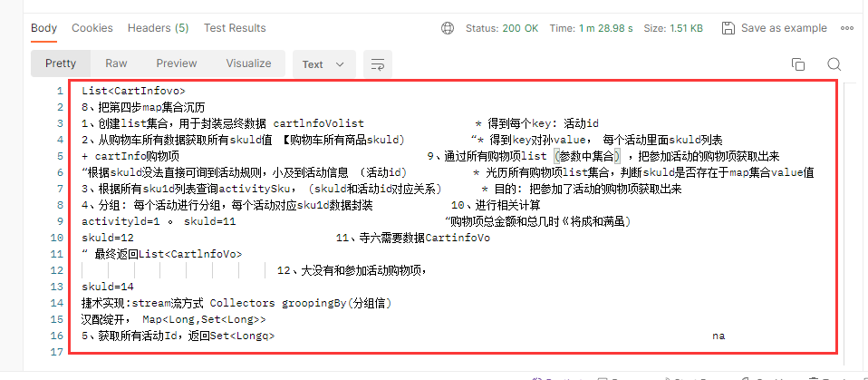Switch to Preview view mode
Image resolution: width=868 pixels, height=380 pixels.
(177, 63)
